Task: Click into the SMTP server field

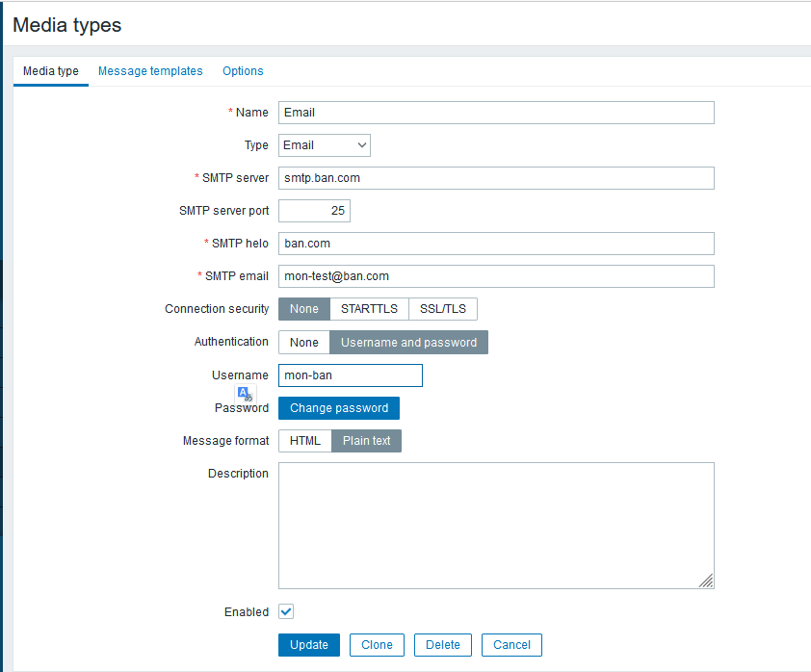Action: [x=496, y=178]
